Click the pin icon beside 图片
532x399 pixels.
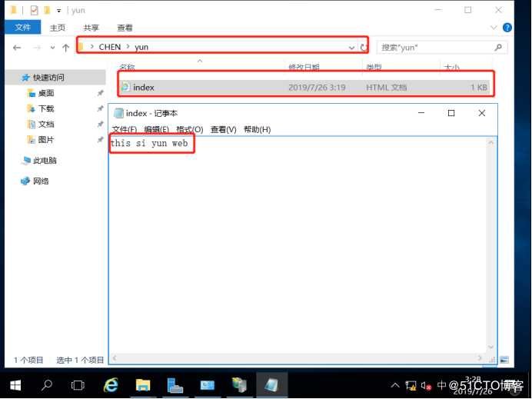click(x=100, y=139)
